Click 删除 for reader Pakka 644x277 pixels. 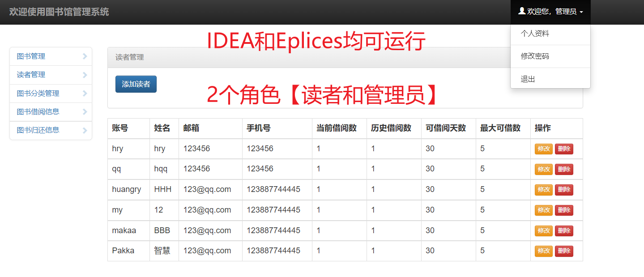(564, 251)
